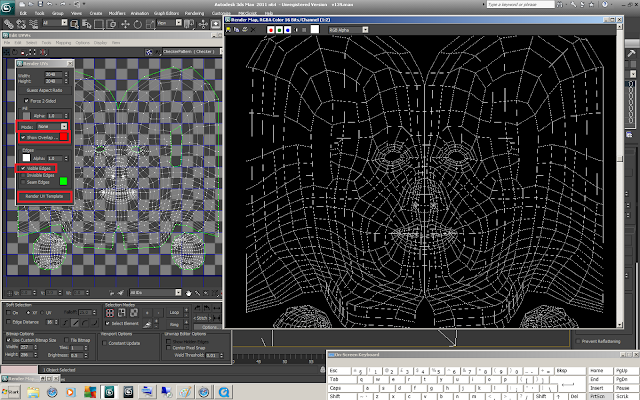The width and height of the screenshot is (640, 400).
Task: Pick the white Edges color swatch
Action: [26, 158]
